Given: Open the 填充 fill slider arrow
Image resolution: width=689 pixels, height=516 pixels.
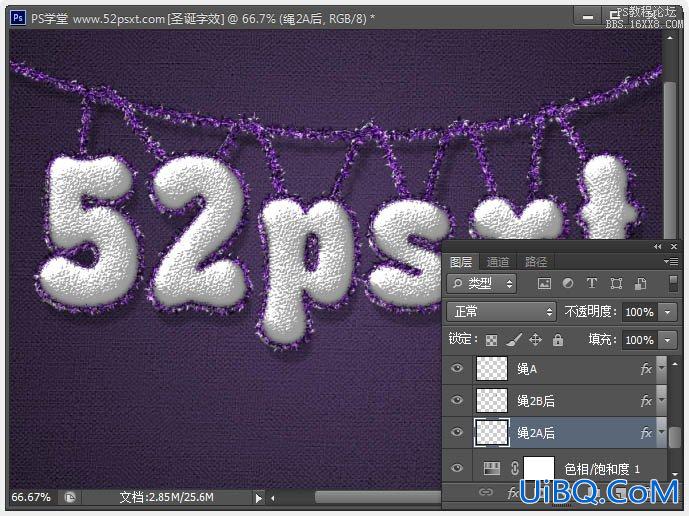Looking at the screenshot, I should 667,340.
